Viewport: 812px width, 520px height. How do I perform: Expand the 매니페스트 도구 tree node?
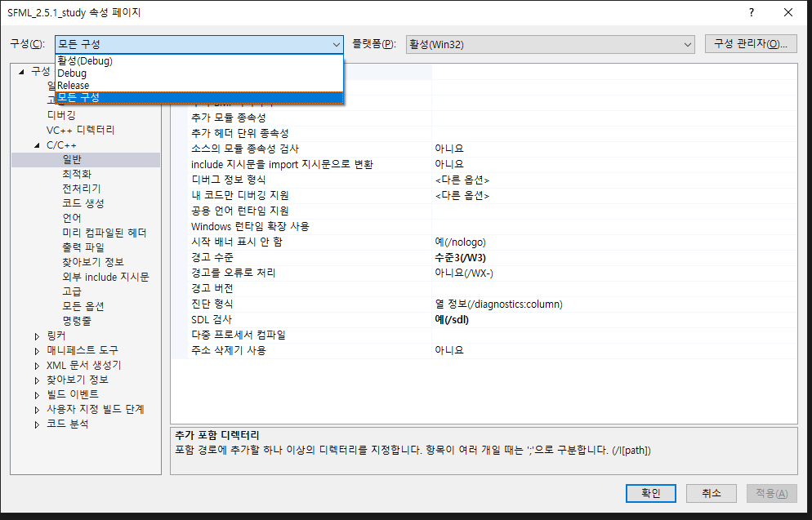37,351
